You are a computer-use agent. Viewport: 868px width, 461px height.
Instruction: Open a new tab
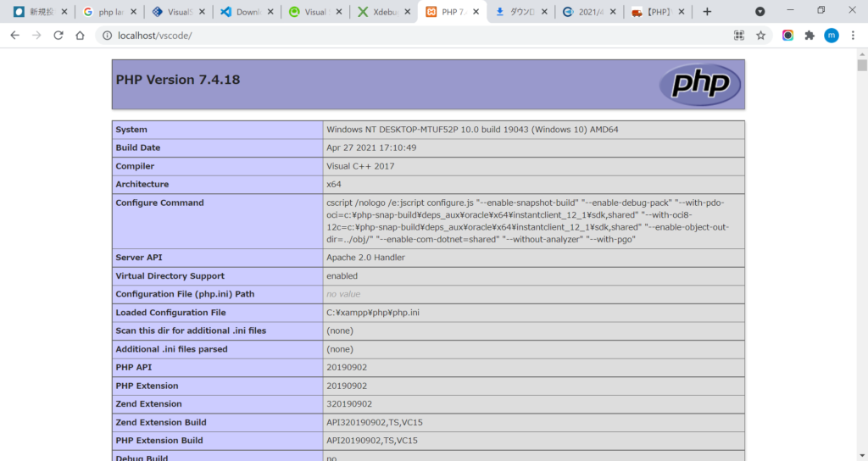pos(707,12)
